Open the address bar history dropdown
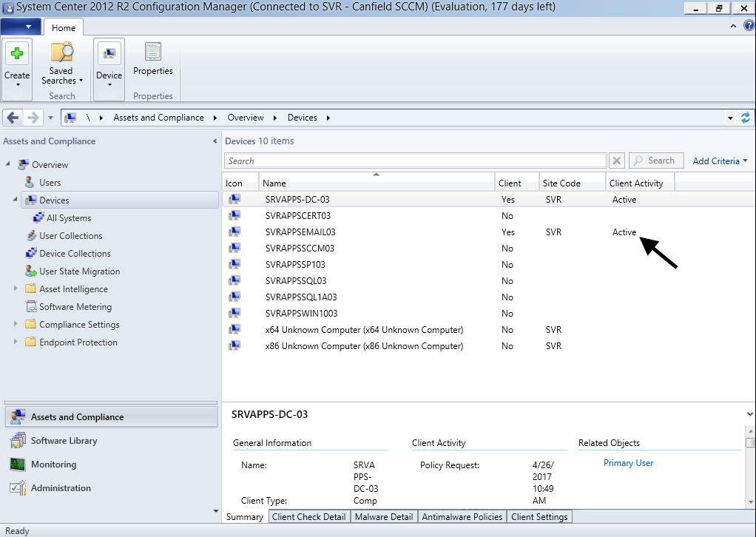This screenshot has height=537, width=756. (x=730, y=118)
